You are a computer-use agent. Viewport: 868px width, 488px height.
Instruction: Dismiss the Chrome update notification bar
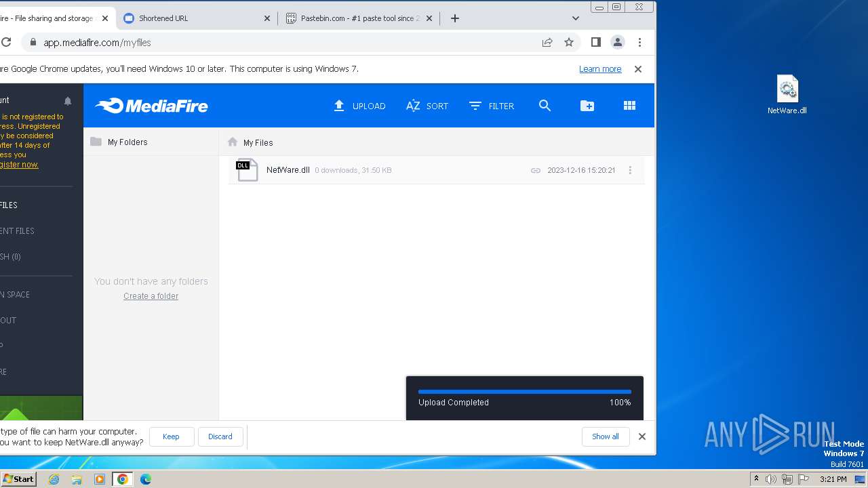click(x=638, y=69)
